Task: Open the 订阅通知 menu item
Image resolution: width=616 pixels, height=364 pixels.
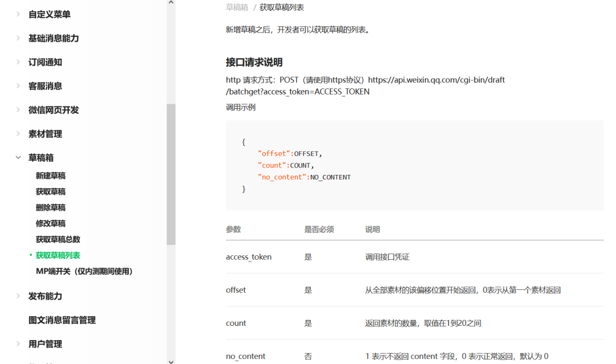Action: pos(45,62)
